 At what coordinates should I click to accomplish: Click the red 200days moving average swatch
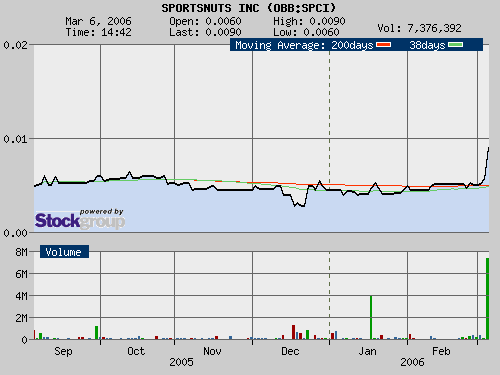(383, 45)
